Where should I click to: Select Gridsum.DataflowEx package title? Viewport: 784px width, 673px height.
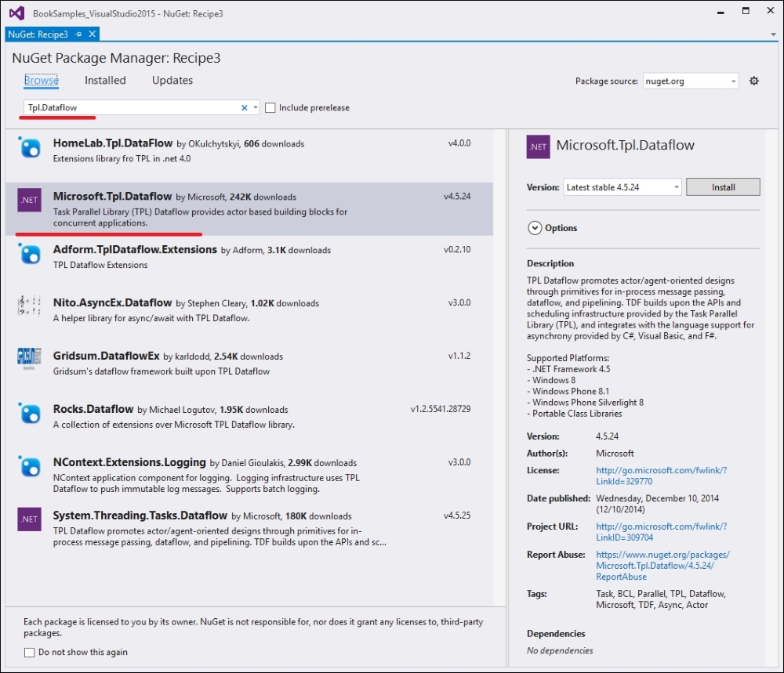[106, 356]
